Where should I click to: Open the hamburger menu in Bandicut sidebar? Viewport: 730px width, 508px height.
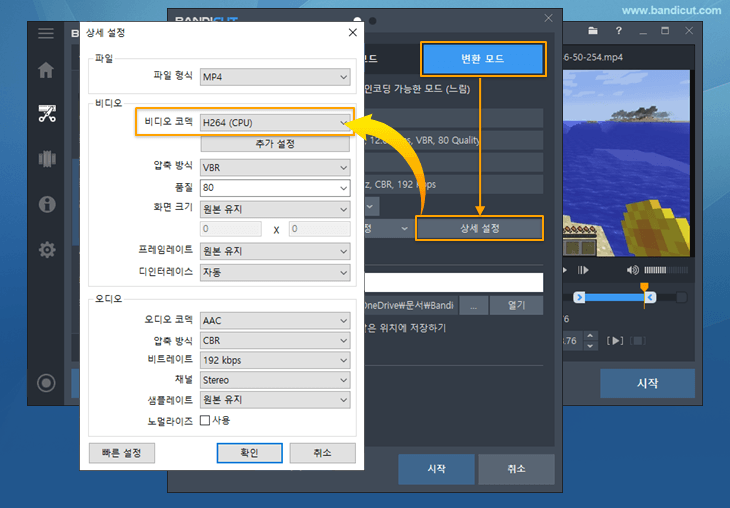pos(46,34)
